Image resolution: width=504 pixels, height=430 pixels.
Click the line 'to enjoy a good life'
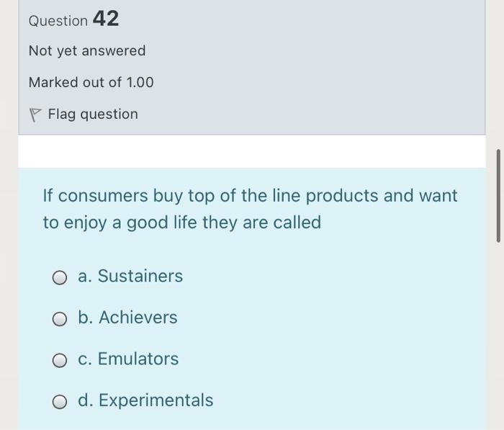(181, 223)
